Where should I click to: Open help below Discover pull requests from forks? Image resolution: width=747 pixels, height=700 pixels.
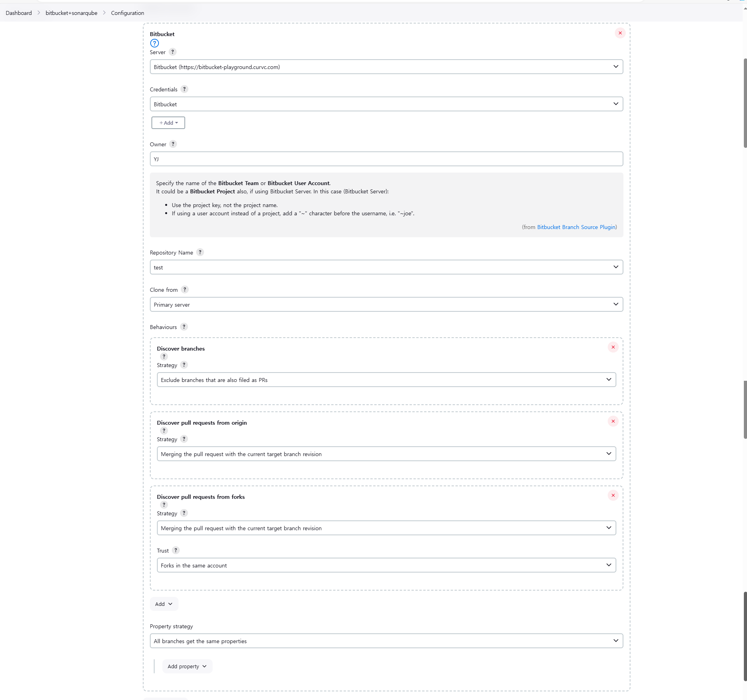click(x=164, y=505)
